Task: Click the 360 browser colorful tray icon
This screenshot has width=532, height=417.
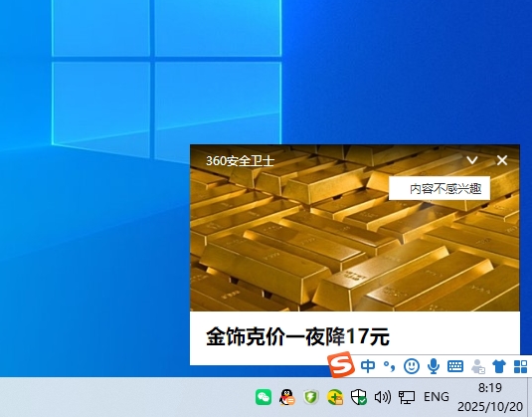Action: coord(335,397)
